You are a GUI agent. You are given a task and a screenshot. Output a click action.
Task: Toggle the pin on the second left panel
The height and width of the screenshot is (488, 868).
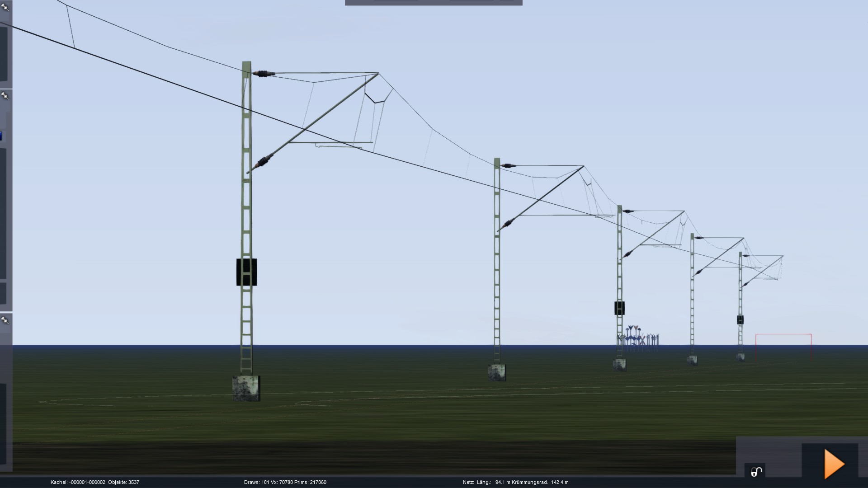tap(5, 96)
